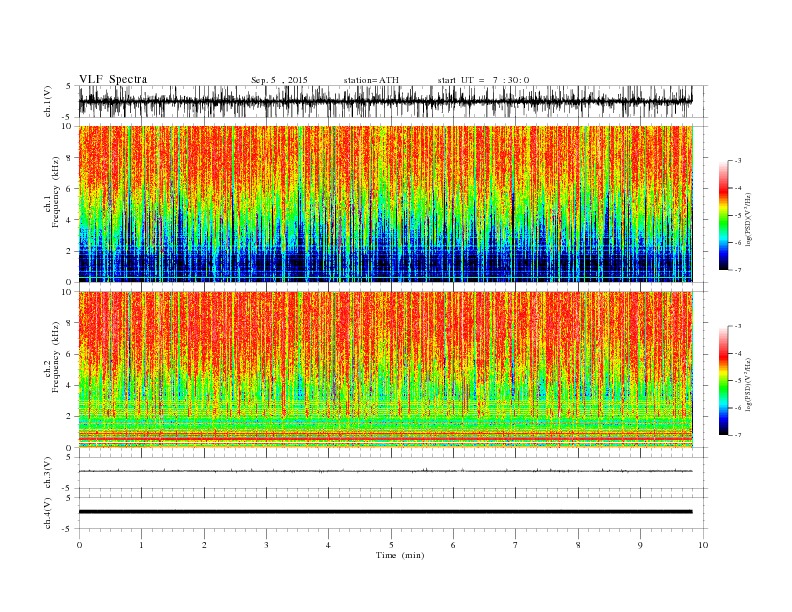Viewport: 792px width, 612px height.
Task: Click the "-3" label on ch.2 color bar
Action: 737,326
